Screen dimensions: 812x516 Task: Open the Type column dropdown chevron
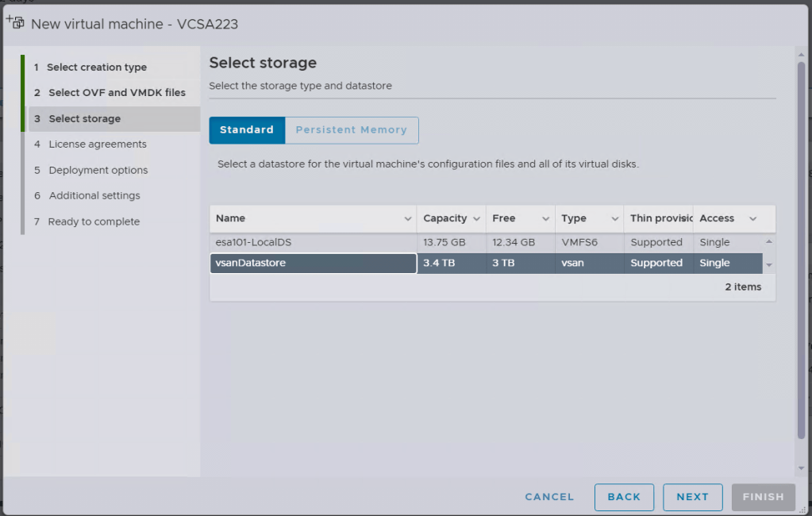(x=615, y=219)
